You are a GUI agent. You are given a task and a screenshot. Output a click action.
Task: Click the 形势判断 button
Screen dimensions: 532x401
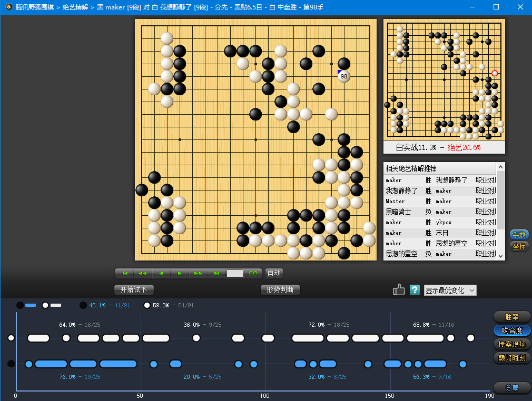pyautogui.click(x=280, y=290)
